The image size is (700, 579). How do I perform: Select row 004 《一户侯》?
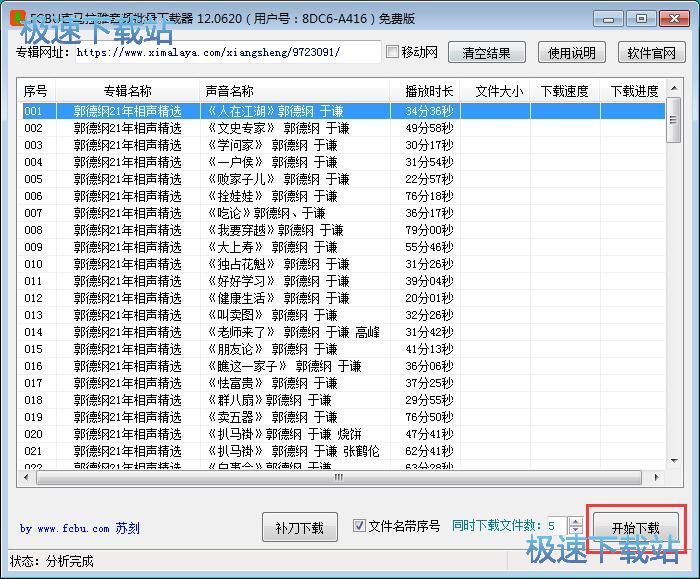342,162
